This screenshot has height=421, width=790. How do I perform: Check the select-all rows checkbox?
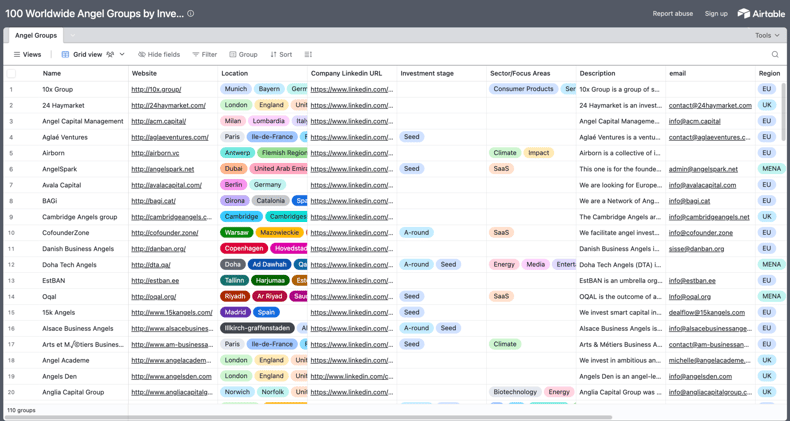12,73
